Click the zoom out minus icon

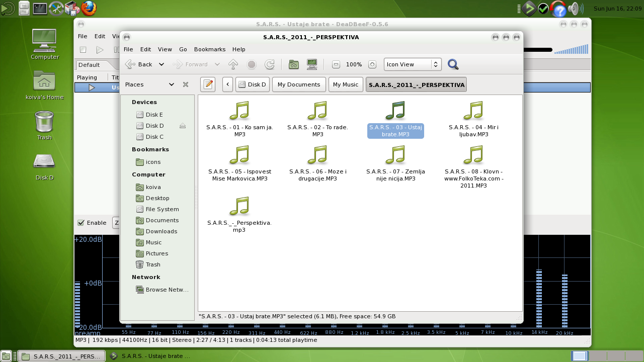tap(336, 64)
